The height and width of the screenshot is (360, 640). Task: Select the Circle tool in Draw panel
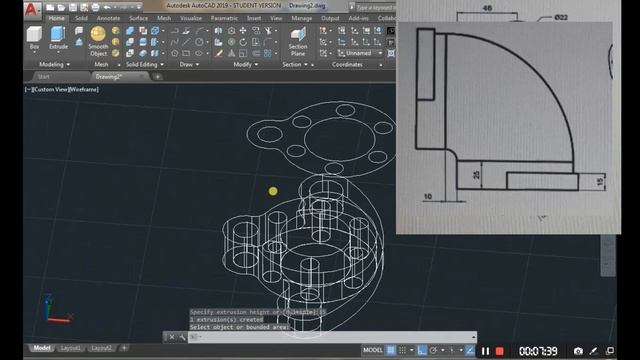[x=199, y=42]
